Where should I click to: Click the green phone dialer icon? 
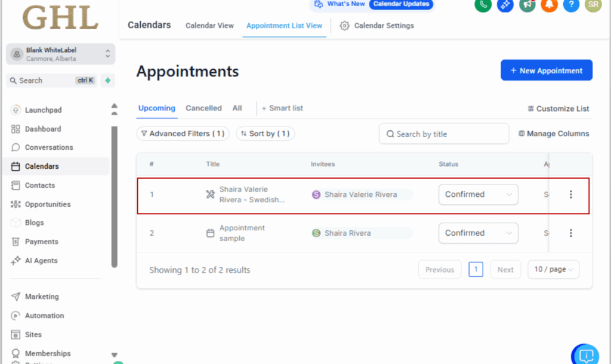point(483,5)
